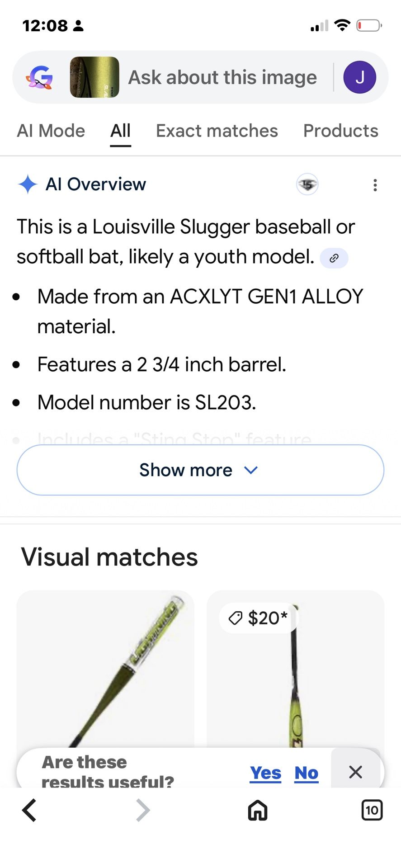
Task: Answer No to results useful prompt
Action: point(306,773)
